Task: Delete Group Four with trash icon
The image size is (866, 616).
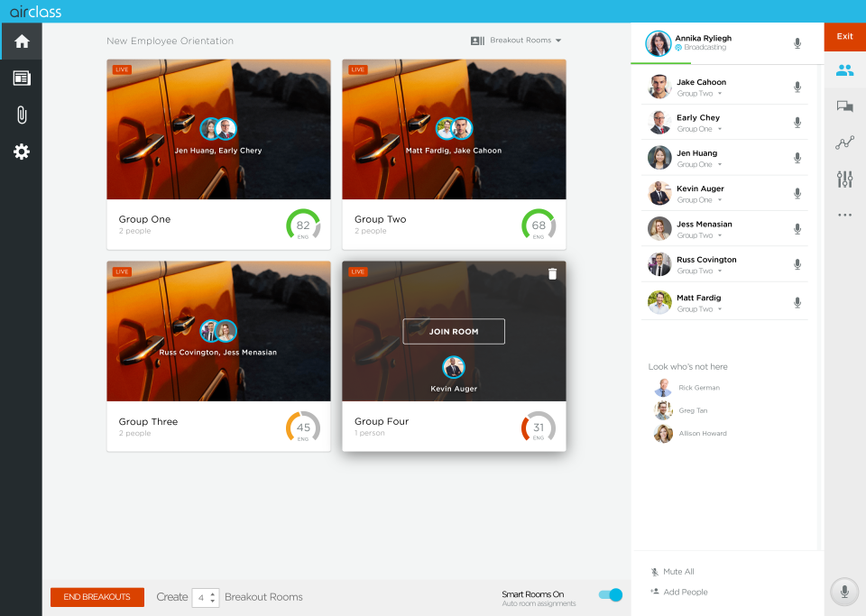Action: click(552, 274)
